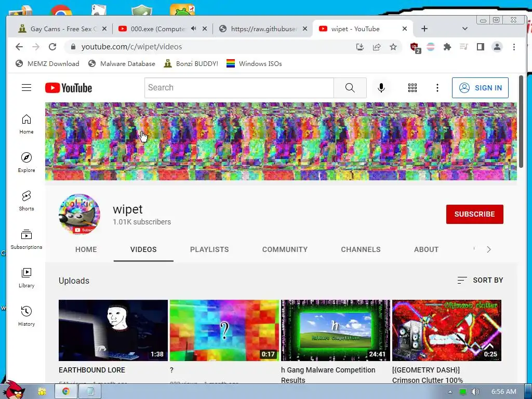Open the channel HOME tab

tap(86, 250)
